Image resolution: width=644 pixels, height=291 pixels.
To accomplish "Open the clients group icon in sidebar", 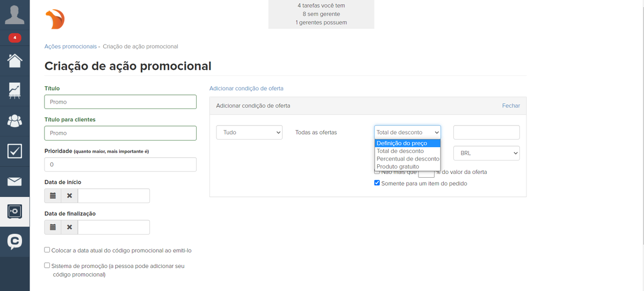I will 15,121.
